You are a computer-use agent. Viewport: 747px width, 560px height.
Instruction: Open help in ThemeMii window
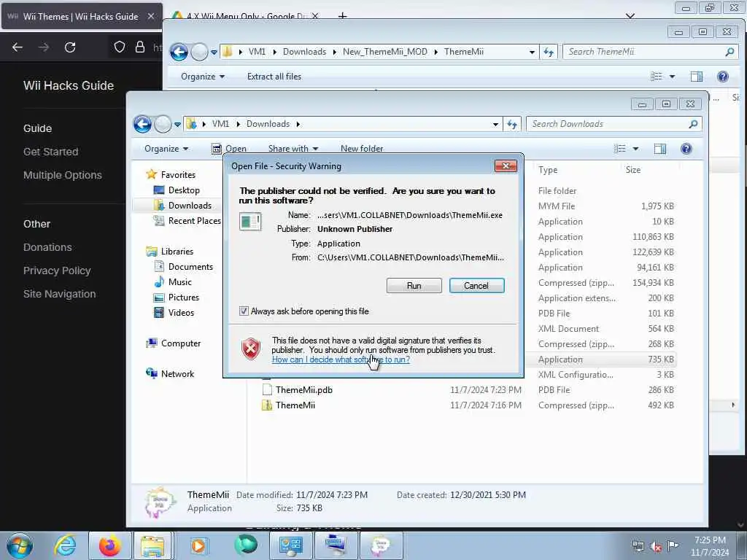pyautogui.click(x=723, y=76)
